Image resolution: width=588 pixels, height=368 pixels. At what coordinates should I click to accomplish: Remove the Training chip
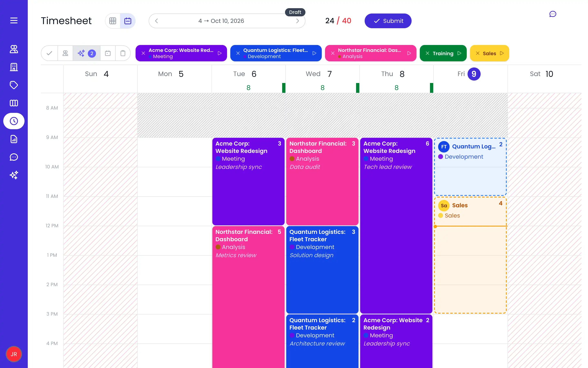tap(428, 53)
